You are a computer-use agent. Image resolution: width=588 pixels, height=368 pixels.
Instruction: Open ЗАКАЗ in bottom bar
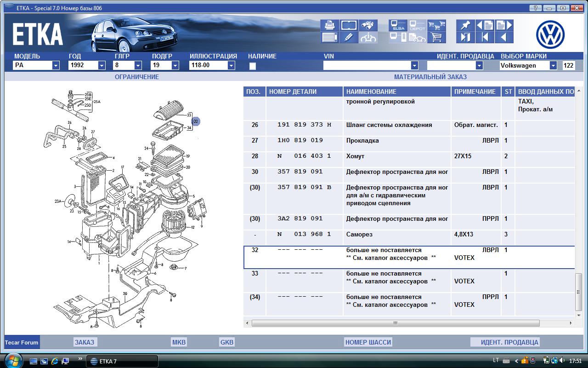click(x=85, y=342)
